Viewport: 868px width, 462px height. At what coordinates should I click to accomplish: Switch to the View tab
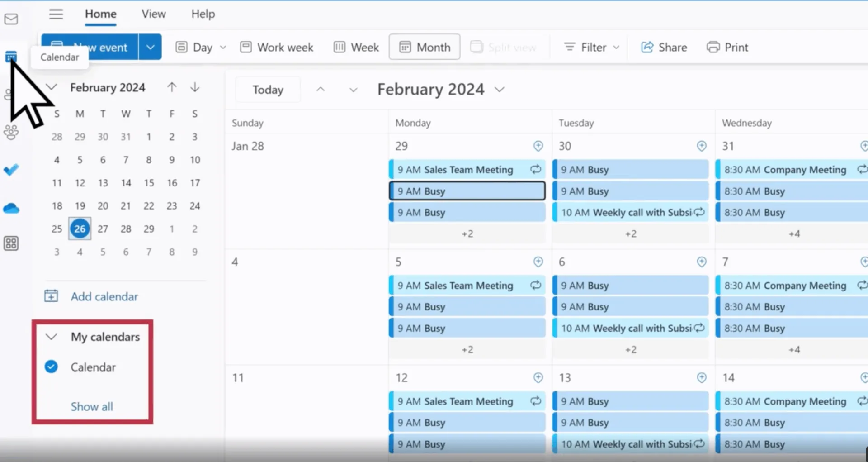(154, 14)
